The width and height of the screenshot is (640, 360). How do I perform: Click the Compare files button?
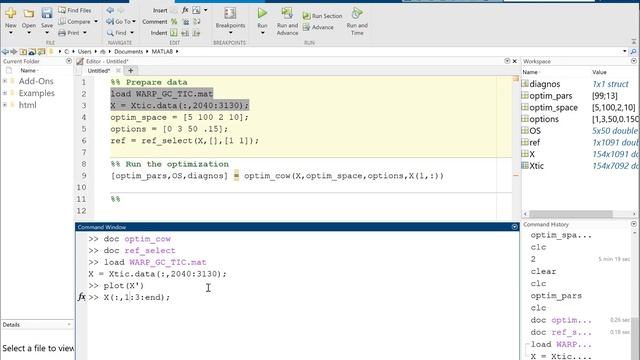[x=75, y=21]
